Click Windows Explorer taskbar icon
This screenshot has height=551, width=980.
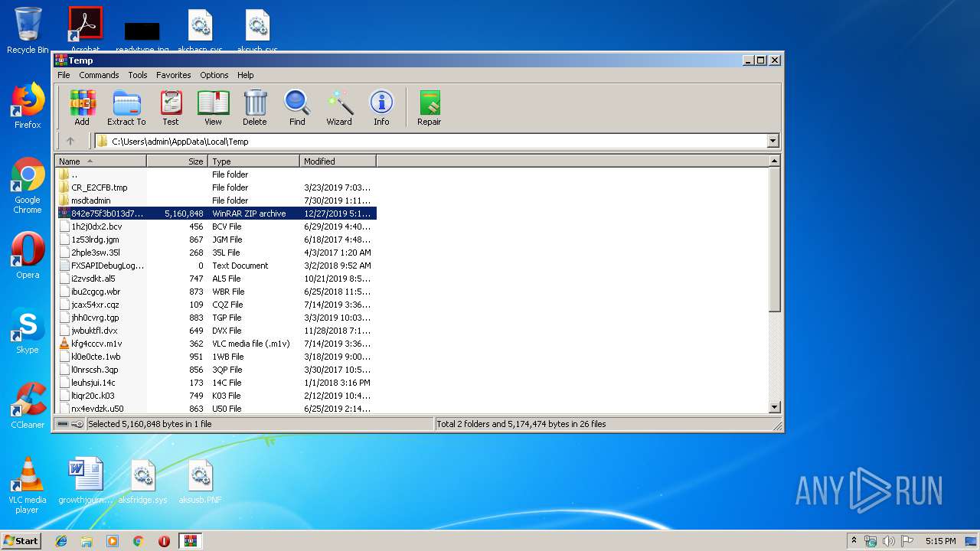pyautogui.click(x=87, y=541)
